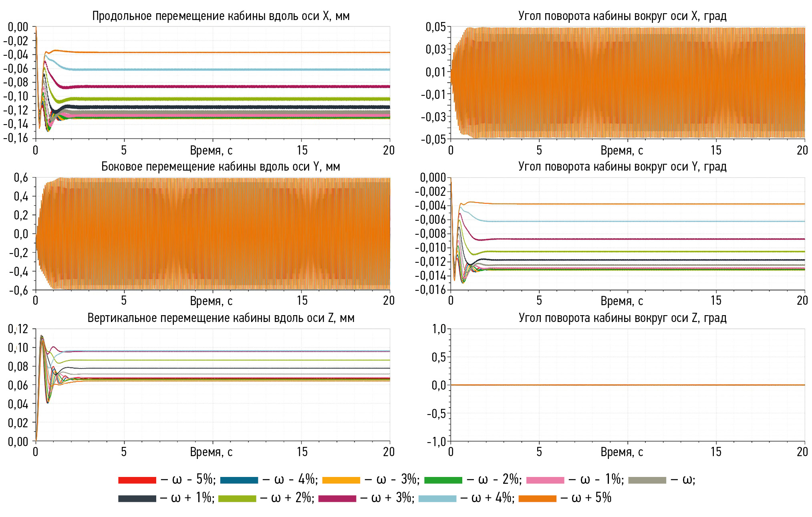Click the green ω - 2% legend swatch
Image resolution: width=812 pixels, height=517 pixels.
click(443, 480)
